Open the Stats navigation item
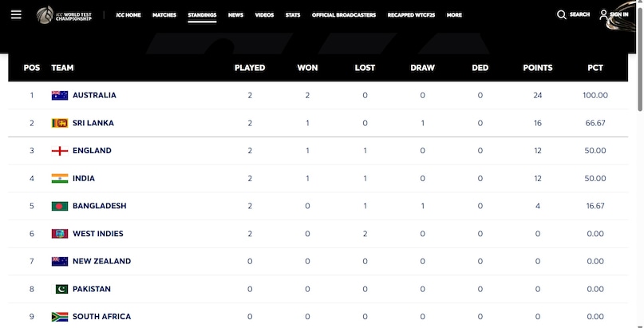The height and width of the screenshot is (328, 644). (293, 15)
